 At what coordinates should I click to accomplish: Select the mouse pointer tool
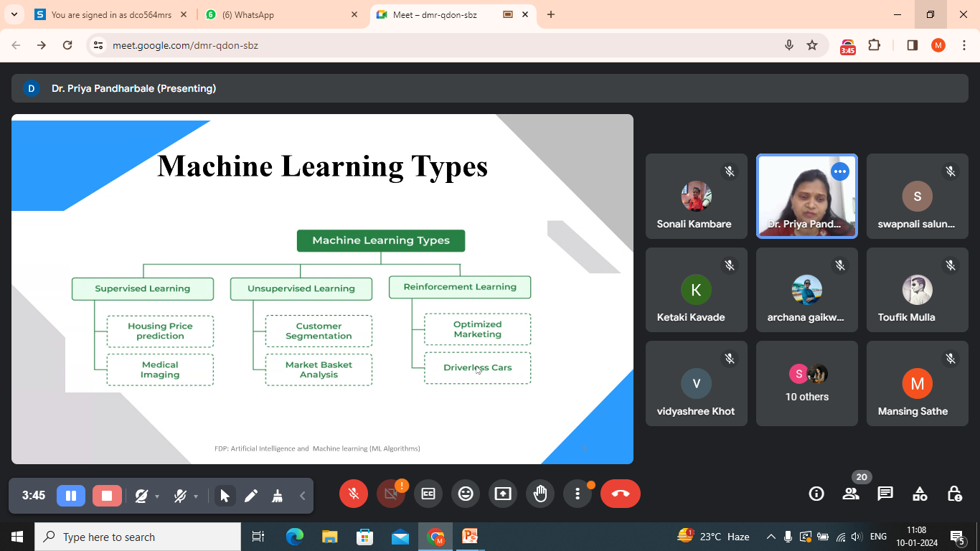coord(225,496)
